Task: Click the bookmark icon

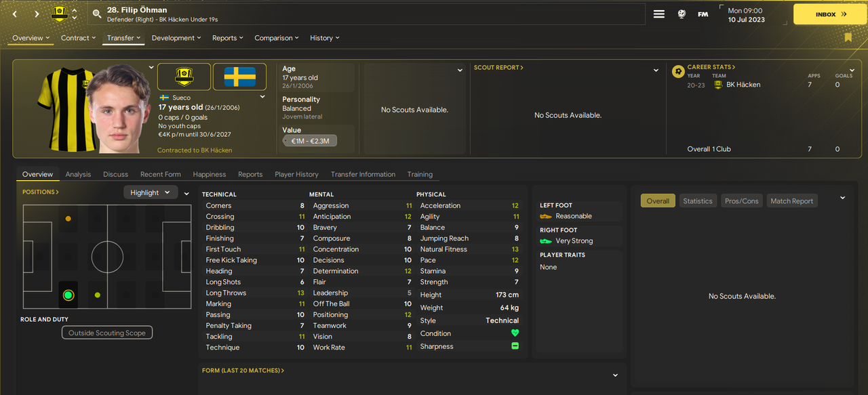Action: pos(848,38)
